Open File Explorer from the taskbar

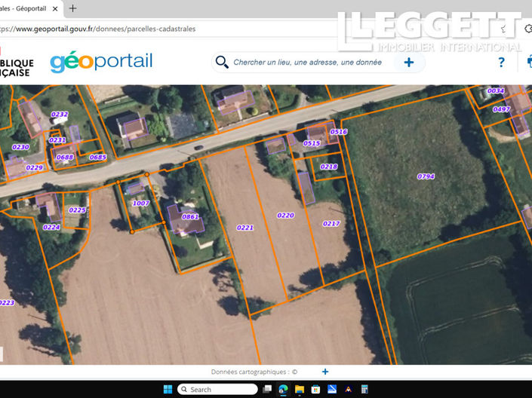[300, 390]
